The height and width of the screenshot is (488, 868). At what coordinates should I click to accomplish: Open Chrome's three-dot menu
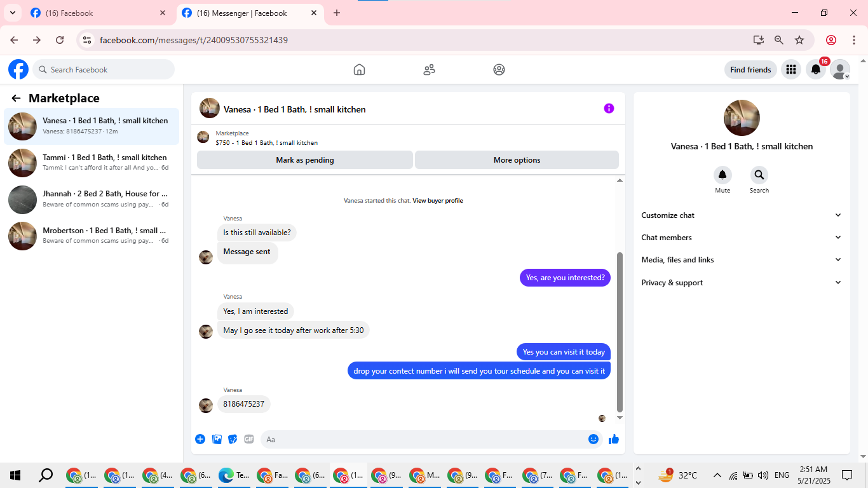click(x=854, y=40)
